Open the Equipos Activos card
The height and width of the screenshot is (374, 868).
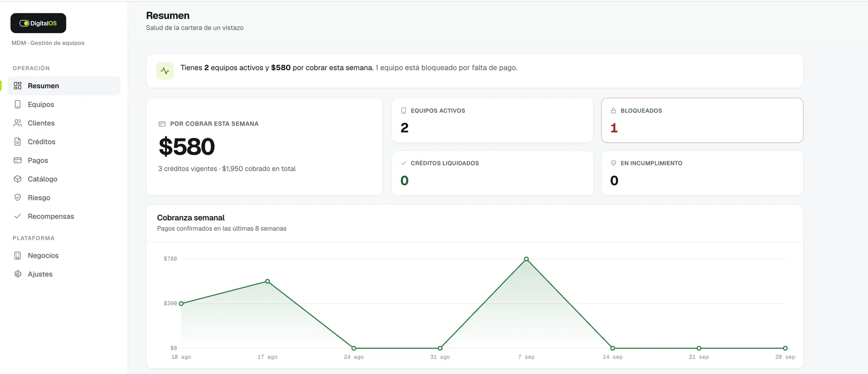click(x=492, y=120)
